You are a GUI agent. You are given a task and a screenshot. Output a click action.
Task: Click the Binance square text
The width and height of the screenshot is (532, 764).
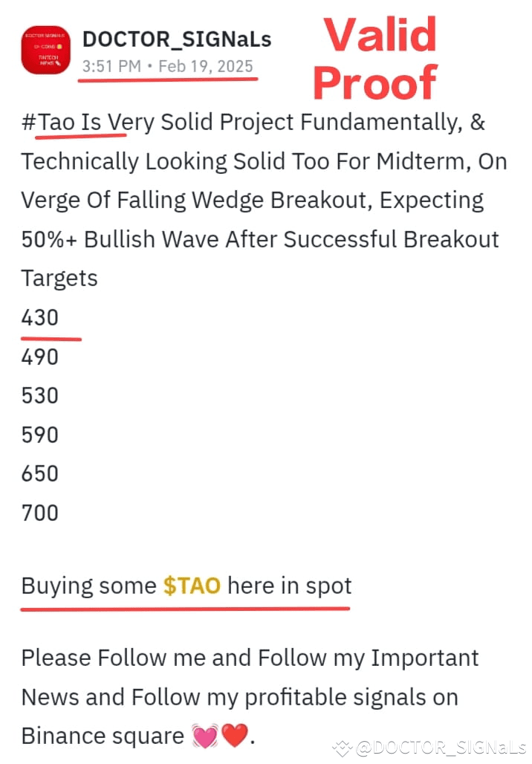point(103,736)
